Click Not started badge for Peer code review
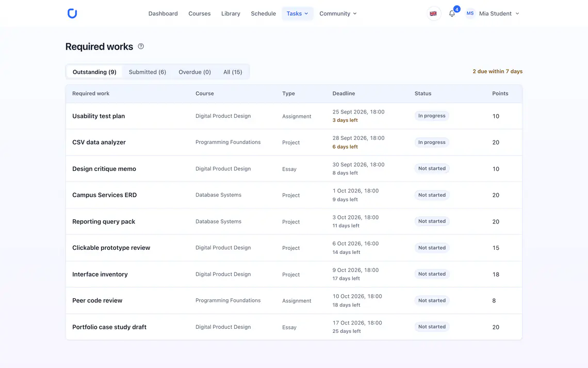 pos(432,300)
